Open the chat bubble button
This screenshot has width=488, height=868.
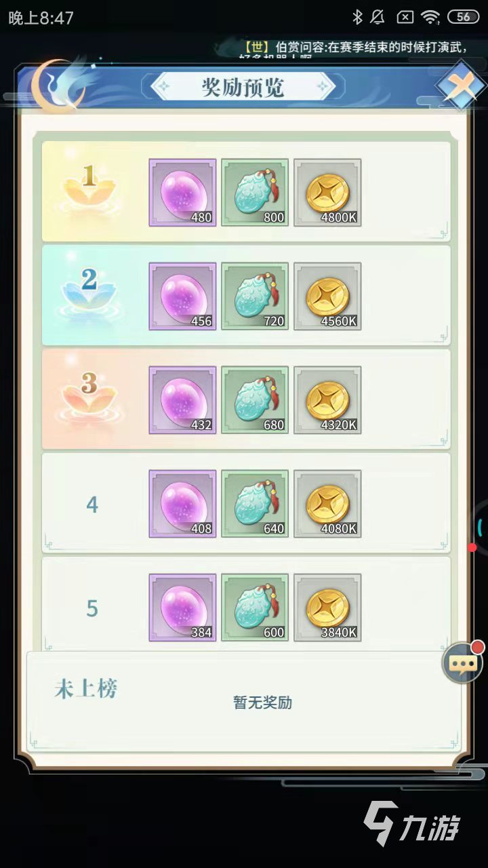(463, 661)
